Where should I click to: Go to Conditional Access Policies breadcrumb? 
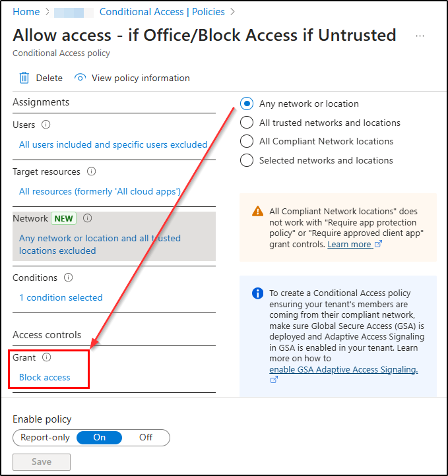pyautogui.click(x=162, y=12)
